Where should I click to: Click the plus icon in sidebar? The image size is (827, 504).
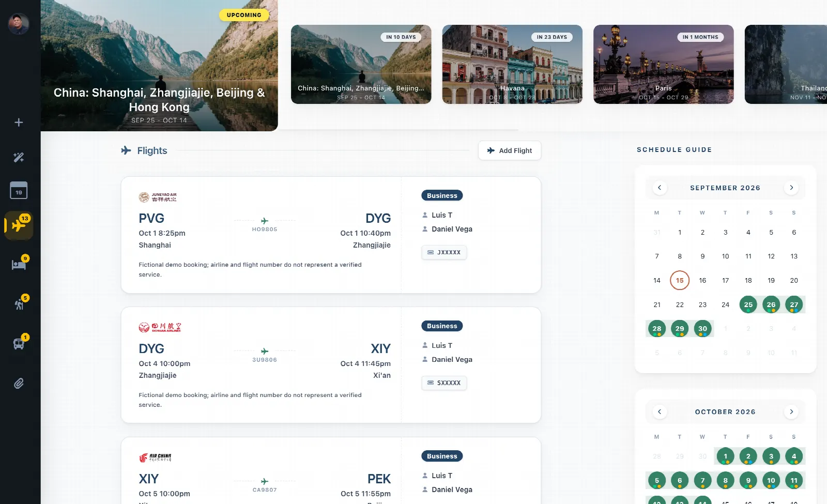tap(19, 123)
